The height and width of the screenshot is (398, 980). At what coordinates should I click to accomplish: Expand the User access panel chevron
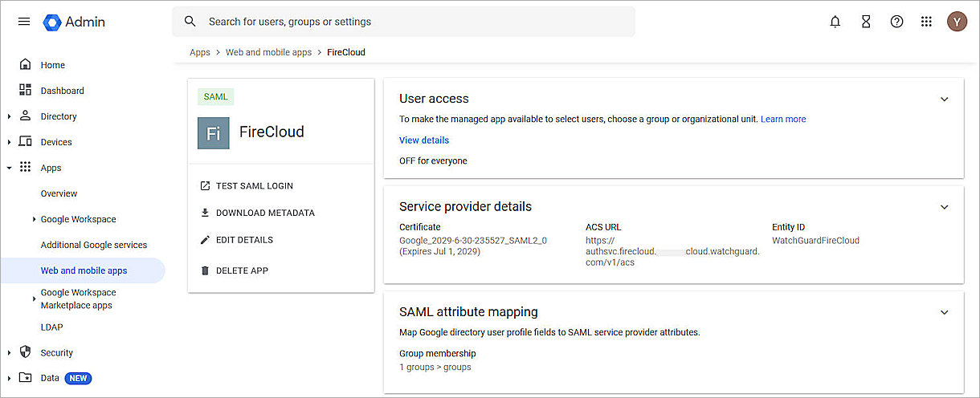coord(944,99)
